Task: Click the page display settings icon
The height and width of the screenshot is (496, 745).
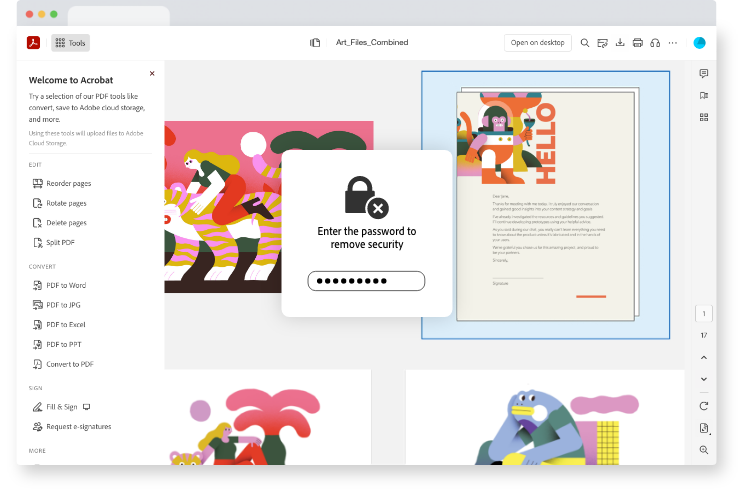Action: tap(704, 428)
